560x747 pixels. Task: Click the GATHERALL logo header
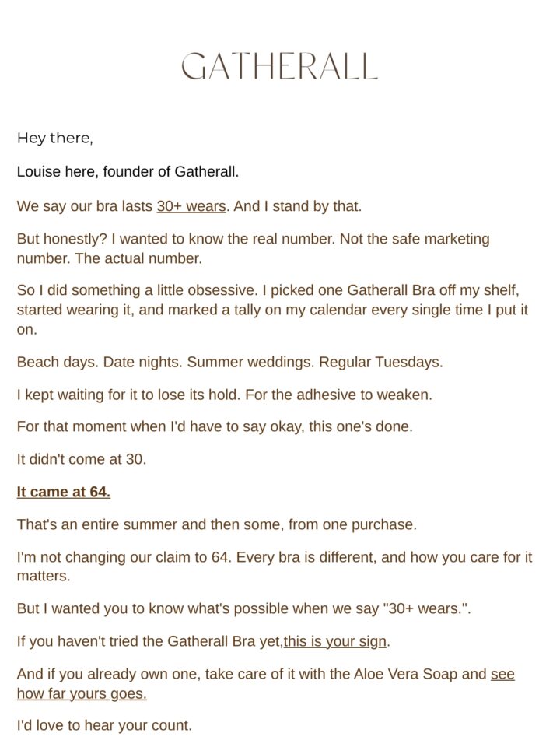[279, 66]
